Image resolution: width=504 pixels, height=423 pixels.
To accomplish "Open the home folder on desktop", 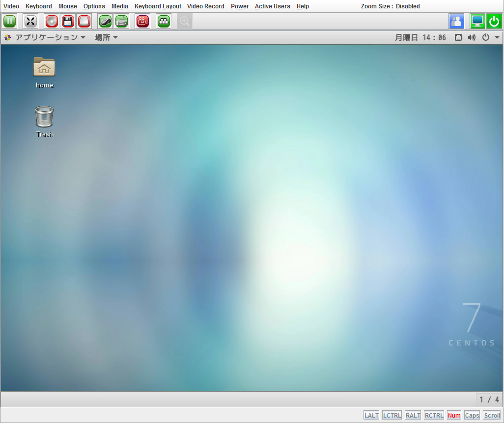I will (x=44, y=72).
